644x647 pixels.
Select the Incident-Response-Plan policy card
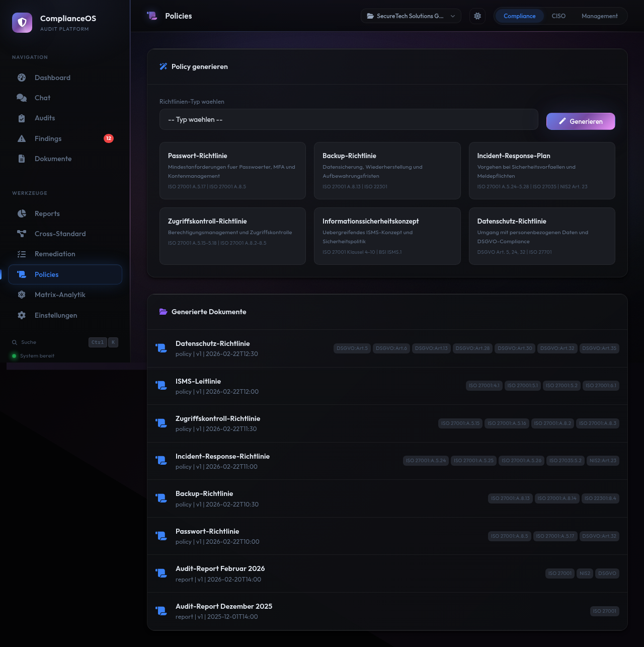point(542,171)
